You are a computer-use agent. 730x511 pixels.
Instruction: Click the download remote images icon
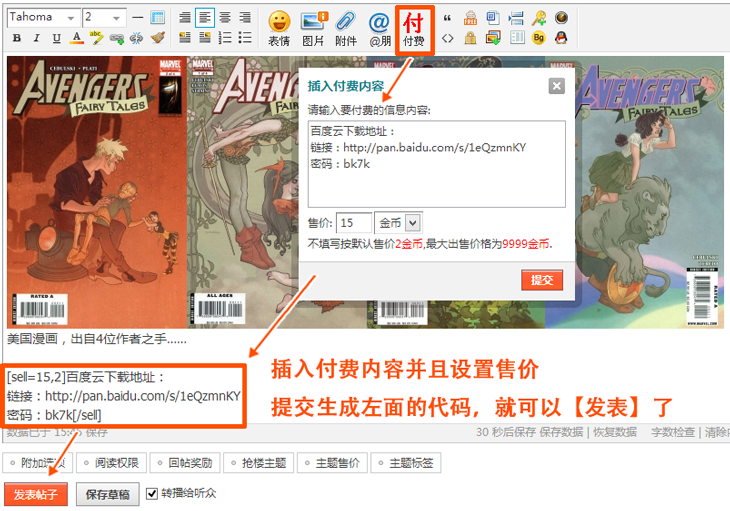coord(493,38)
